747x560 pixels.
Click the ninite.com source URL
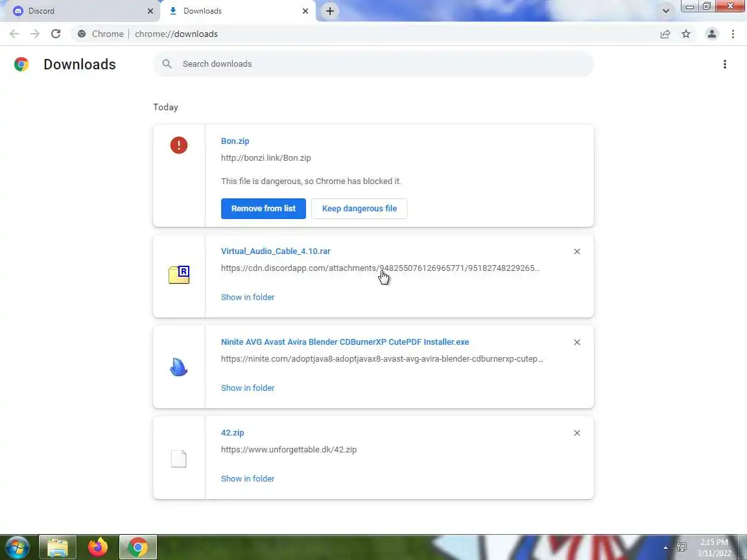(x=382, y=359)
